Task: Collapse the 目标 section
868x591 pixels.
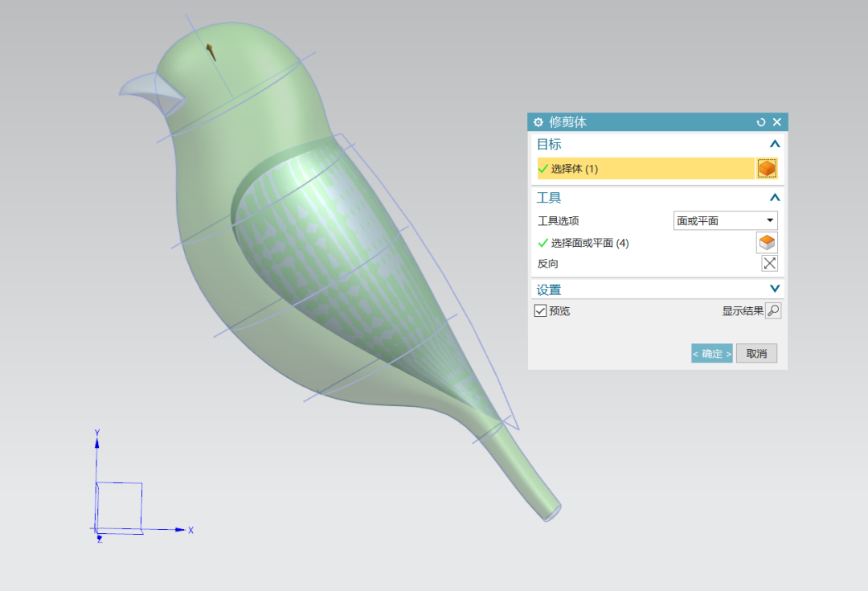Action: 775,144
